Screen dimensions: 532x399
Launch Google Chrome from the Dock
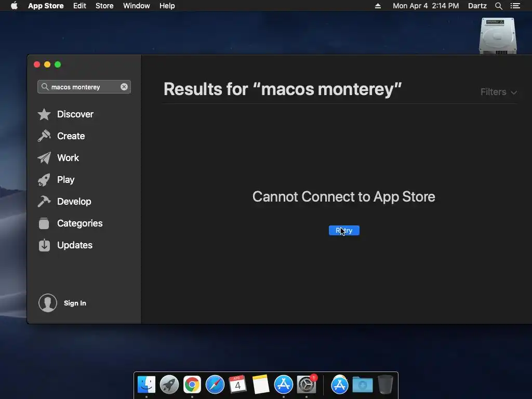click(x=192, y=385)
